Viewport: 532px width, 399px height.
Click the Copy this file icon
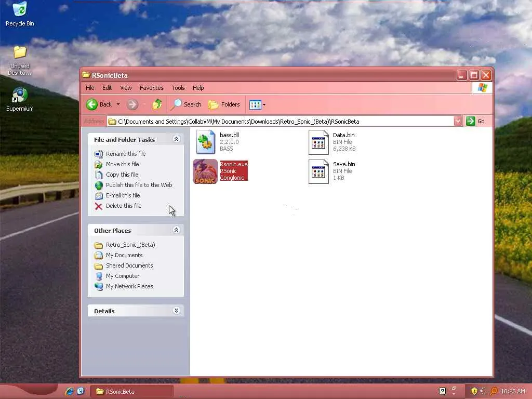pyautogui.click(x=98, y=175)
